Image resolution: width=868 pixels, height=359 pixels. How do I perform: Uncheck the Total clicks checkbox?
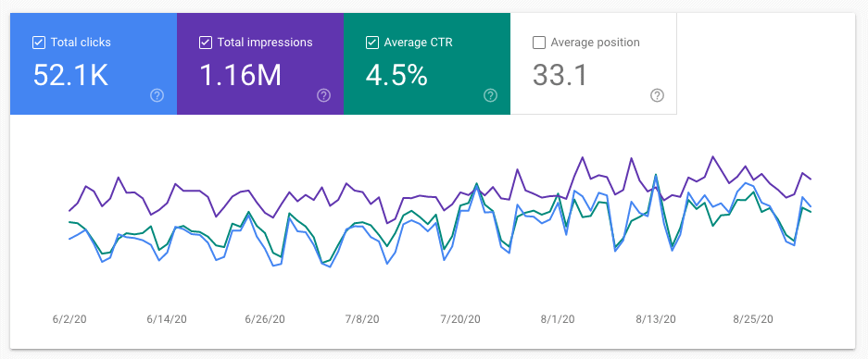(39, 43)
